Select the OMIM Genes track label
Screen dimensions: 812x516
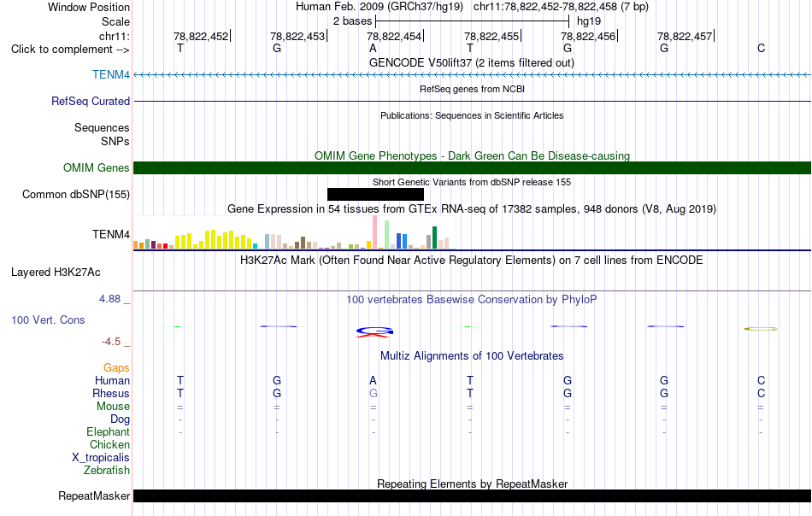(x=96, y=167)
